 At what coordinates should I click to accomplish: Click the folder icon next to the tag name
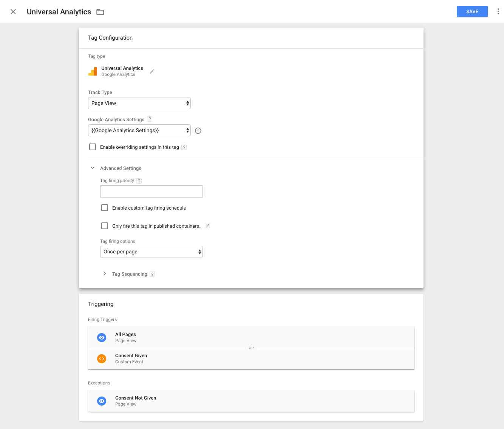pos(100,12)
